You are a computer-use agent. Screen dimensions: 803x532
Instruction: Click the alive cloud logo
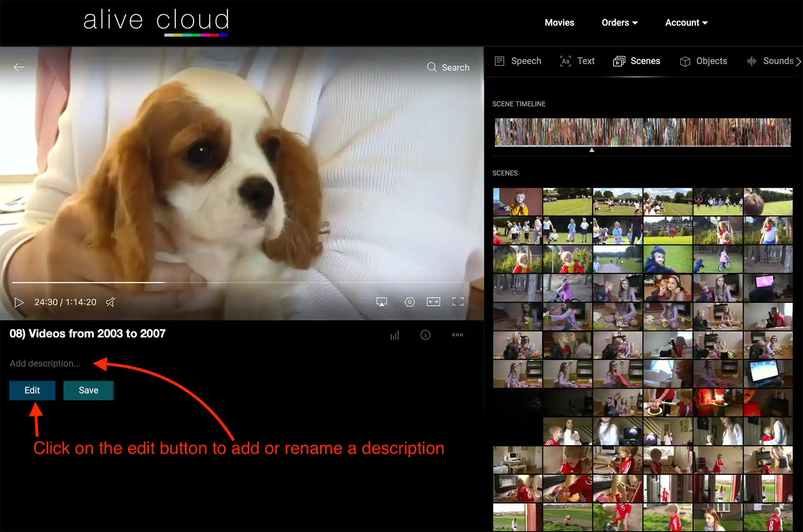(x=156, y=22)
